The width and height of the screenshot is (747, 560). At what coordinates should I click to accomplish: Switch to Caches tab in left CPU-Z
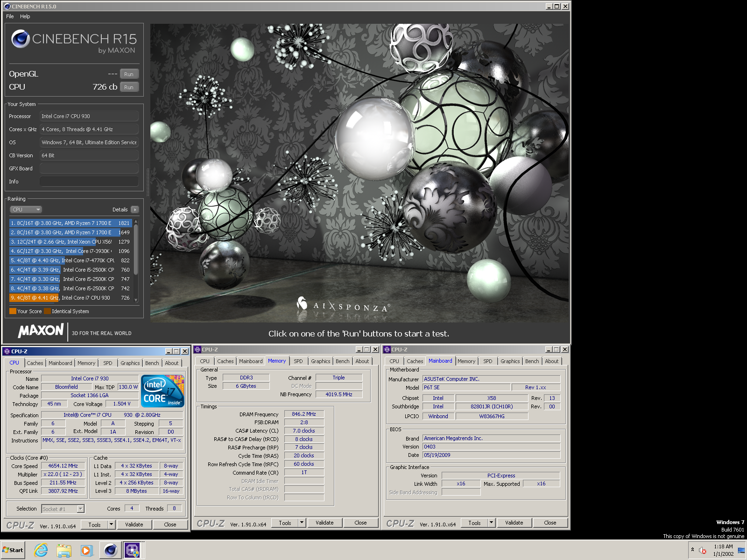[35, 363]
